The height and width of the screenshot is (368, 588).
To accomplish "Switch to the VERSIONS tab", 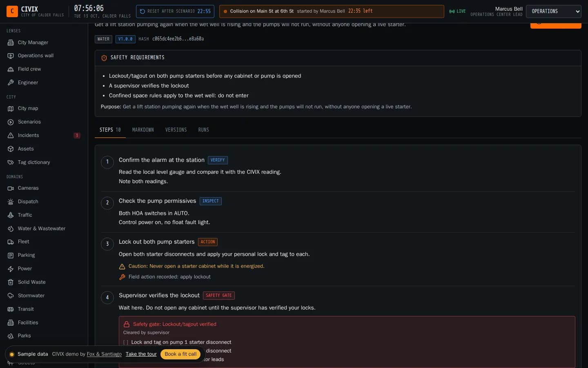I will 176,130.
